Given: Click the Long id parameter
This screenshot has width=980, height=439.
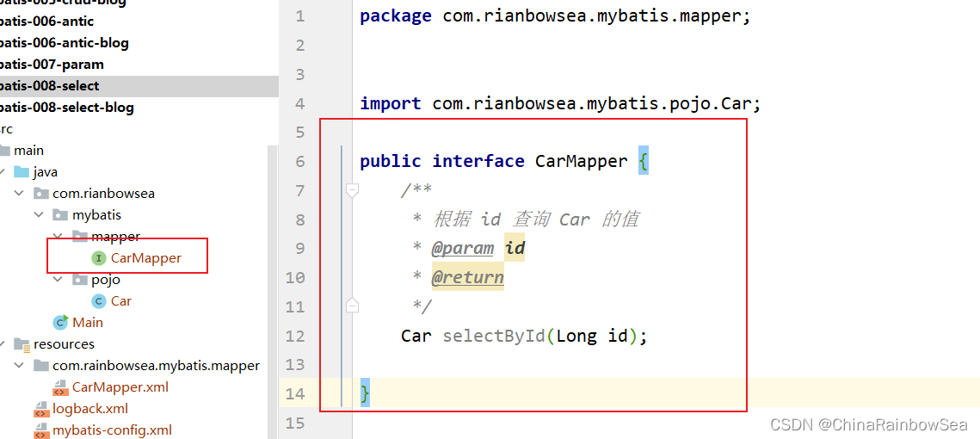Looking at the screenshot, I should pyautogui.click(x=592, y=337).
